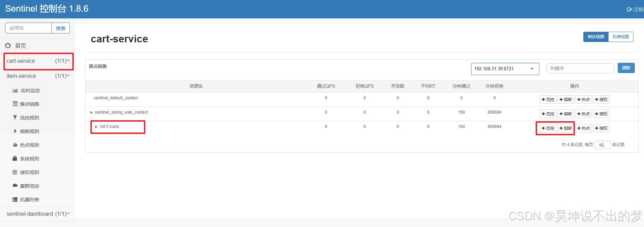Viewport: 644px width, 227px height.
Task: Open the 热点规则 menu entry
Action: (29, 145)
